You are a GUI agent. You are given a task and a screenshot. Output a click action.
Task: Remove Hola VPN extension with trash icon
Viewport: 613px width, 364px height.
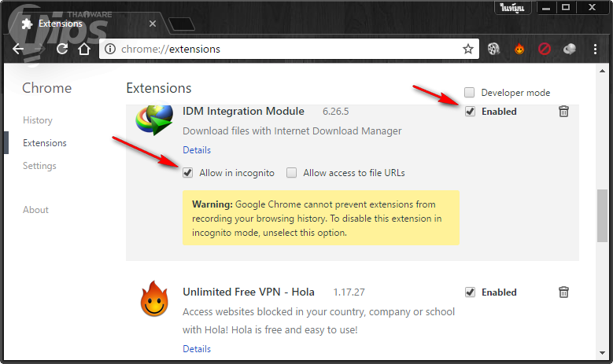pyautogui.click(x=563, y=292)
